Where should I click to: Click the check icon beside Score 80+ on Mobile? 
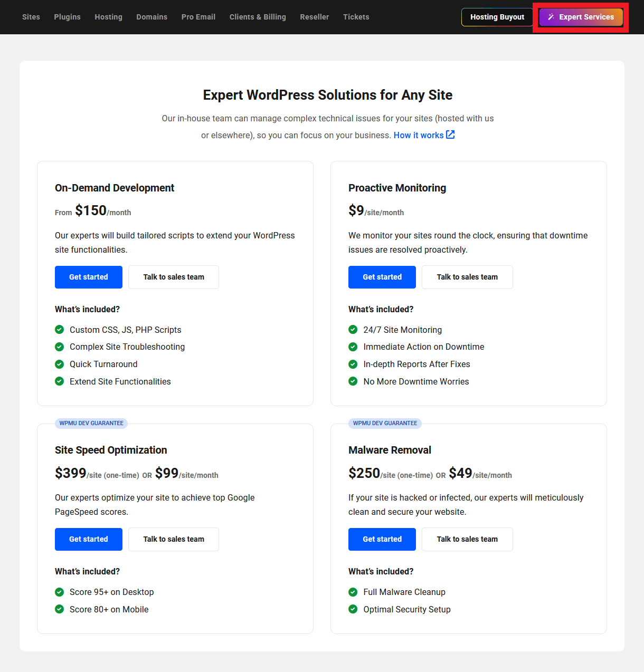pos(60,609)
